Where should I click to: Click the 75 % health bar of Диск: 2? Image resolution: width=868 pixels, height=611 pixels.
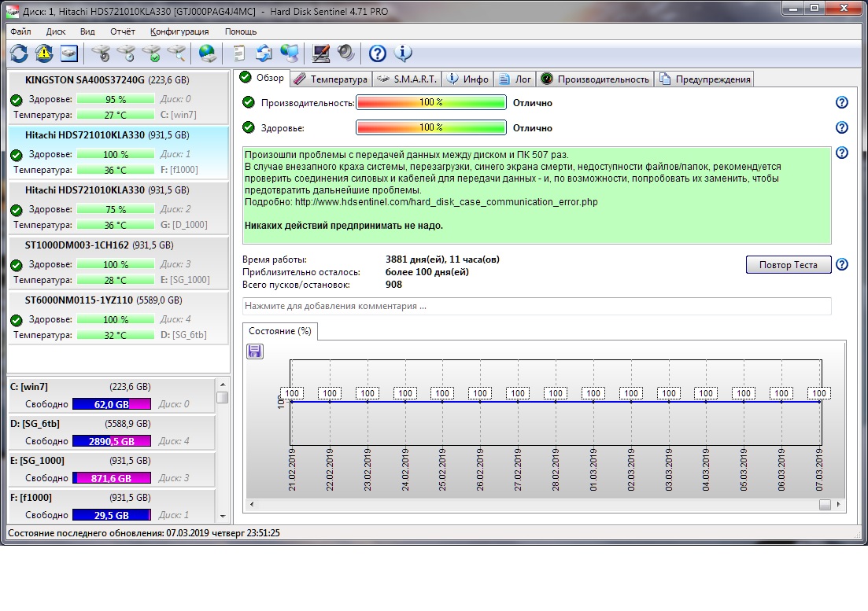click(x=115, y=210)
